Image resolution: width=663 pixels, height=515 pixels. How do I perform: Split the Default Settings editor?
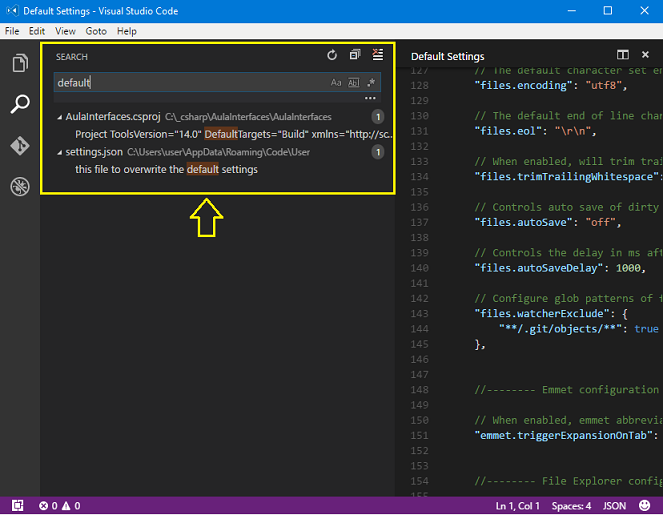coord(622,55)
